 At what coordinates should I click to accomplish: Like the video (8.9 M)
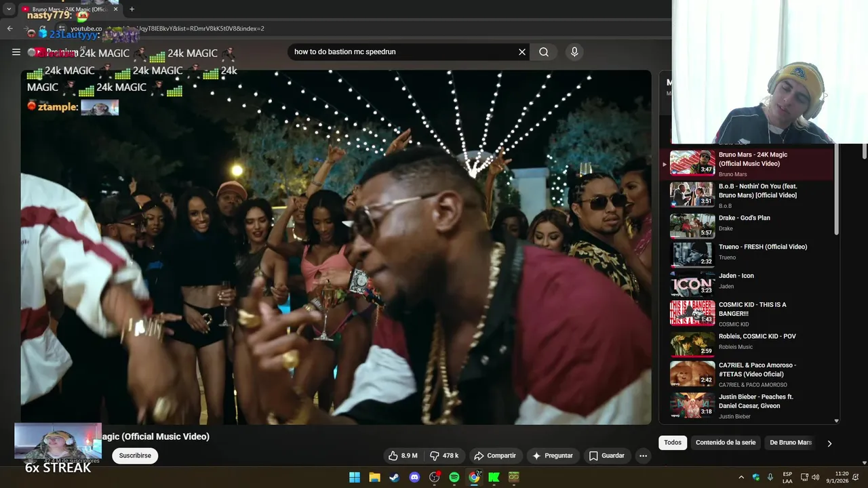coord(403,455)
